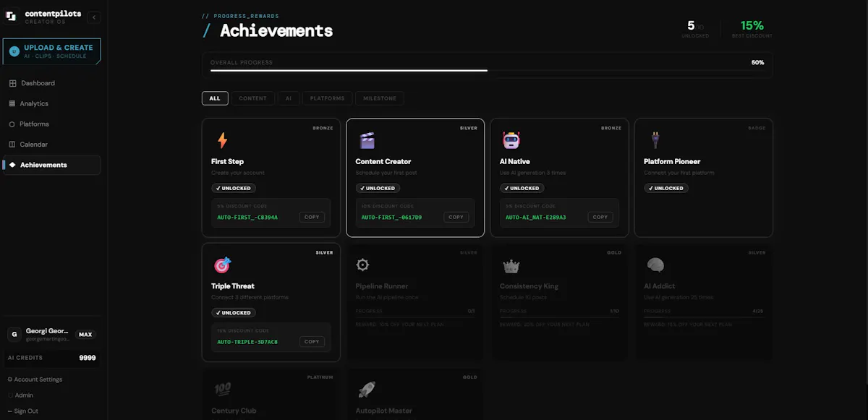Switch to the PLATFORMS filter
Screen dimensions: 868x420
328,98
